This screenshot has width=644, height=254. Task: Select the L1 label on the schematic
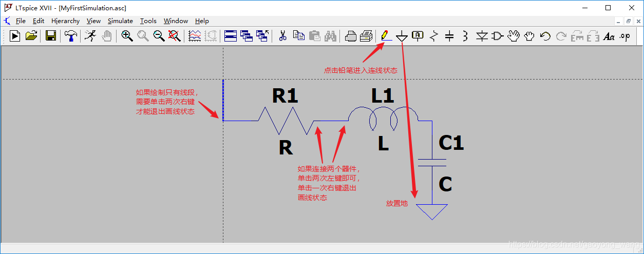pos(382,96)
